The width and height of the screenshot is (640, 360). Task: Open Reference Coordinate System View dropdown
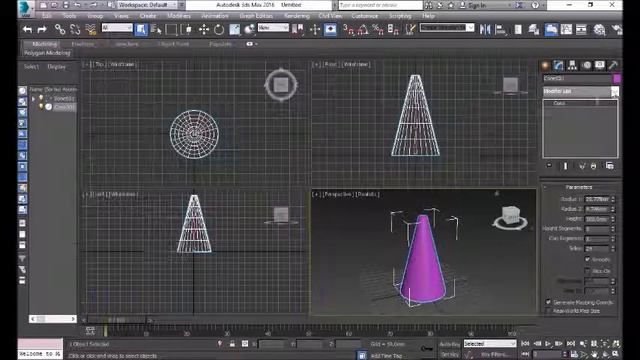[x=273, y=27]
